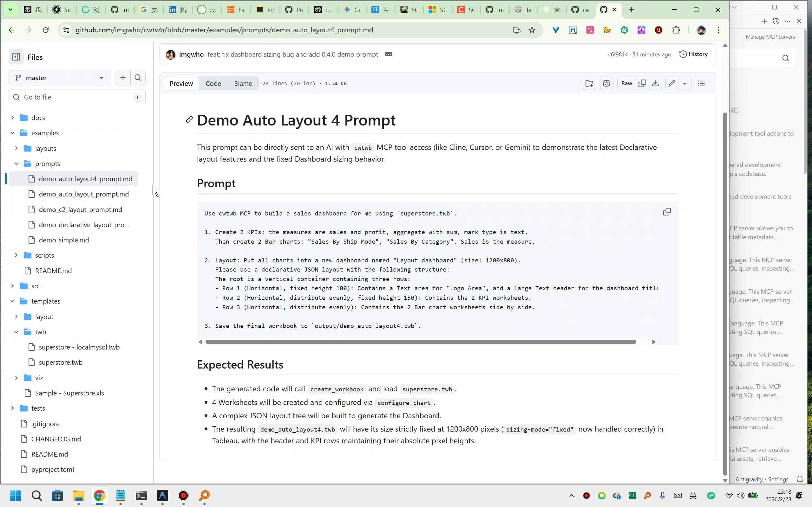Viewport: 812px width, 507px height.
Task: Copy the prompt code block
Action: click(x=667, y=212)
